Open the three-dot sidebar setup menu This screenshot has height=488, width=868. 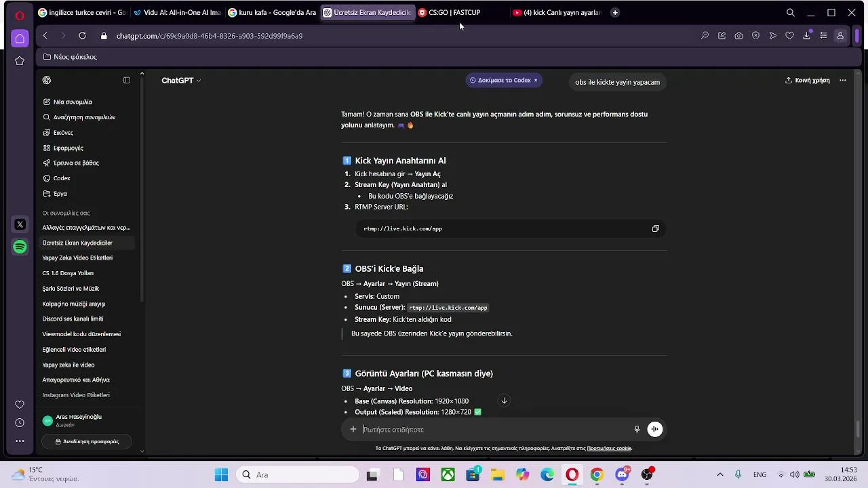(x=20, y=441)
